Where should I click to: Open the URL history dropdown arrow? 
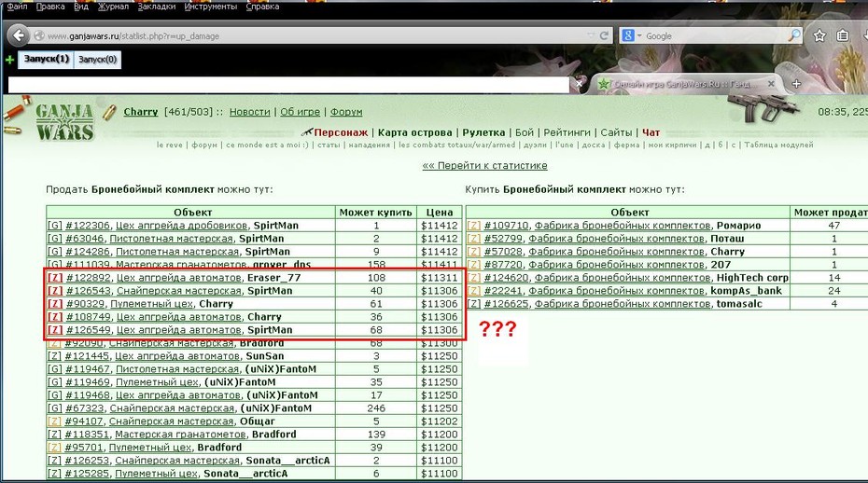[591, 36]
